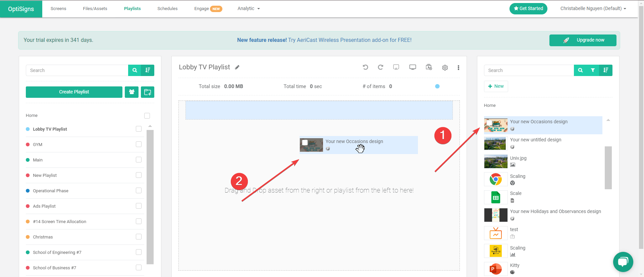Go to the Screens tab

click(x=58, y=9)
